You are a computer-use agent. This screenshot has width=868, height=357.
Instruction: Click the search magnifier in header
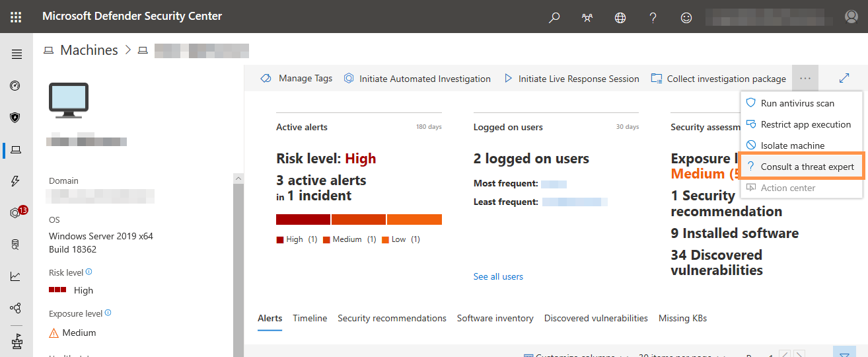(x=554, y=18)
